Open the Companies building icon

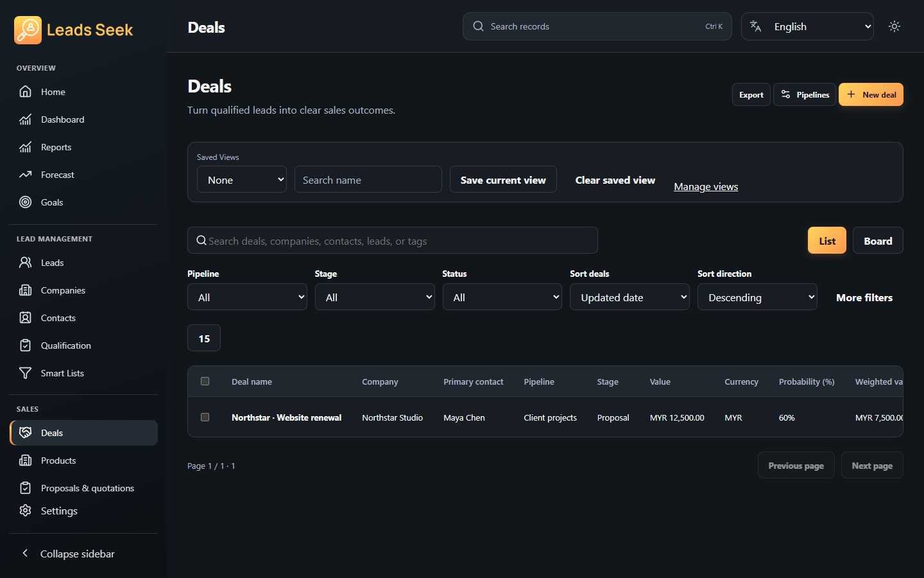point(26,290)
